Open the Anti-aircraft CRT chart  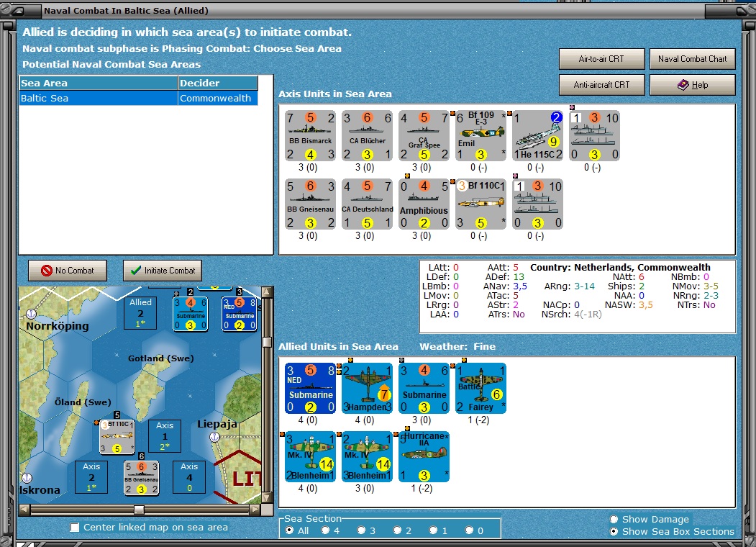click(601, 85)
